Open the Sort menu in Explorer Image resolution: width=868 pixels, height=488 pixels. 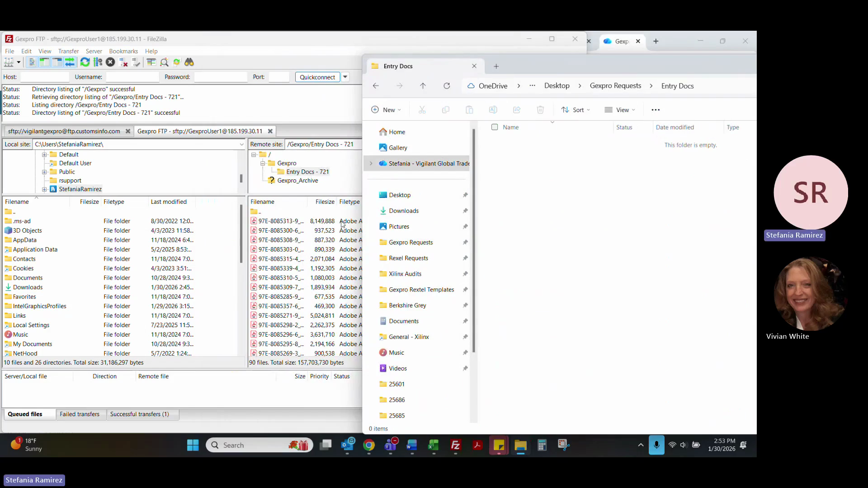click(x=575, y=110)
